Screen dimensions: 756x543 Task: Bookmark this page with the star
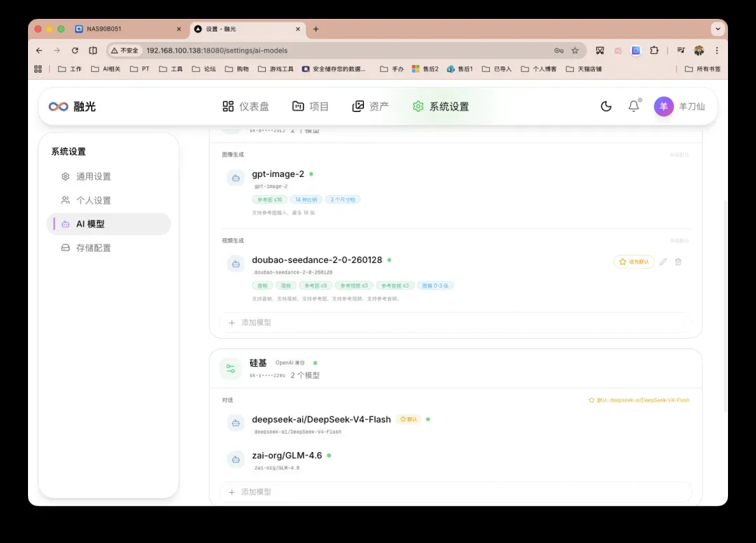(x=575, y=50)
